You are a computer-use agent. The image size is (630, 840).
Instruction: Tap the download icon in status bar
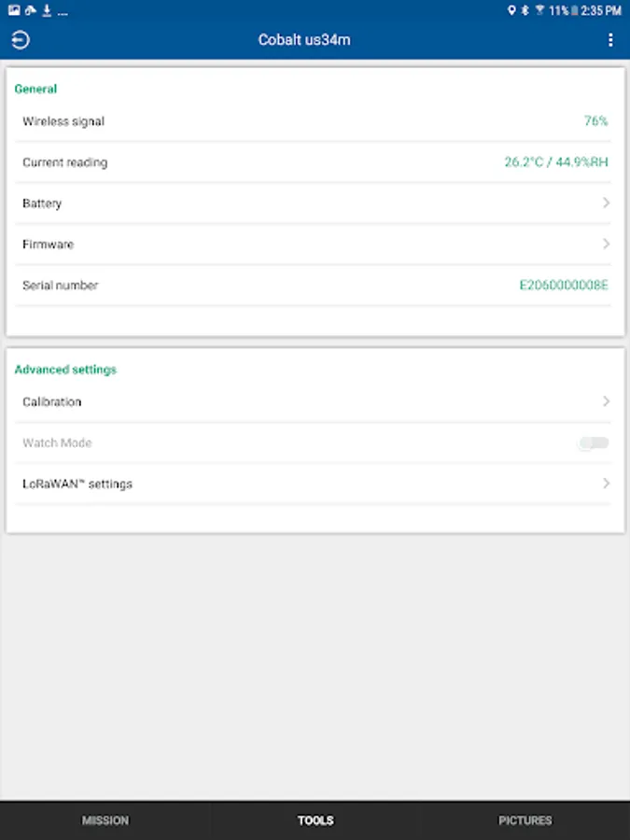[x=46, y=10]
